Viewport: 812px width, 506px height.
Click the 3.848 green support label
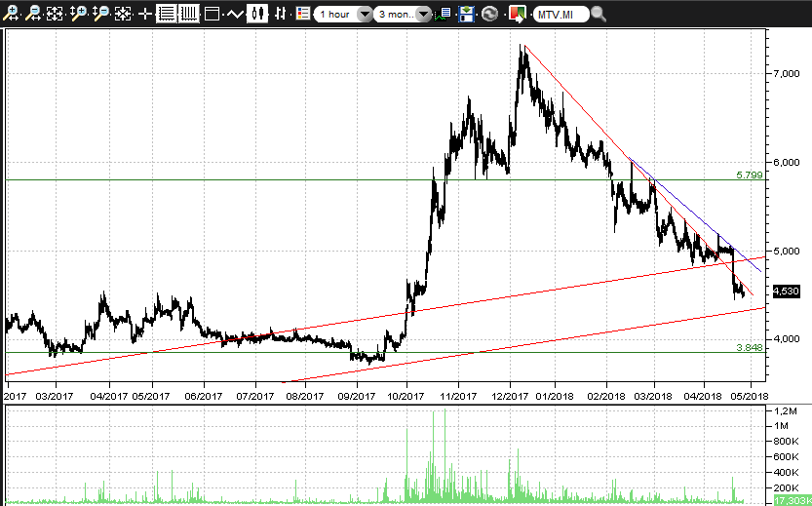750,347
